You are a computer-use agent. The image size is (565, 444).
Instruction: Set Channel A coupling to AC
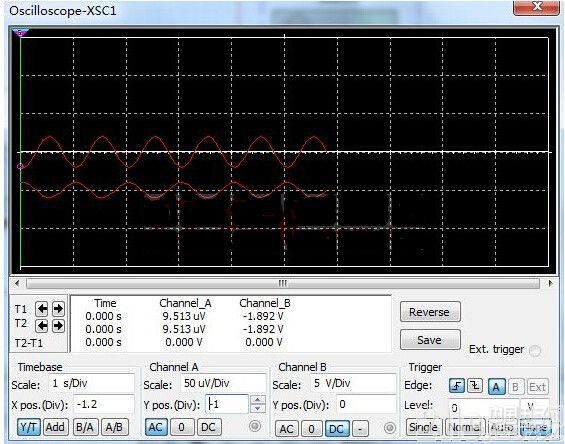click(155, 427)
